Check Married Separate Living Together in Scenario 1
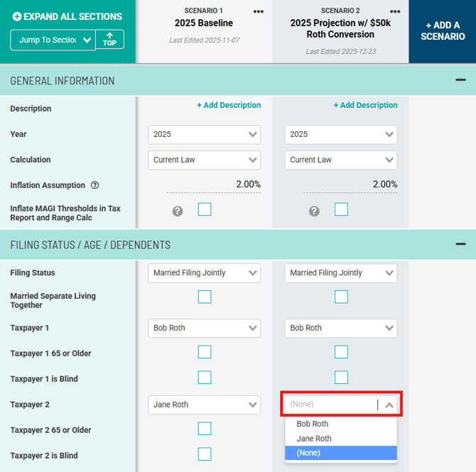Screen dimensions: 476x472 point(205,297)
